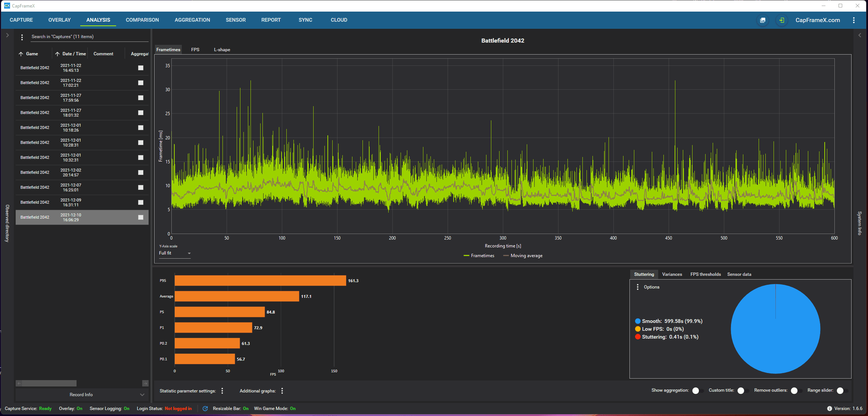Check aggregation box for 2021-11-22 16:45:13 capture
Viewport: 868px width, 416px height.
coord(141,68)
